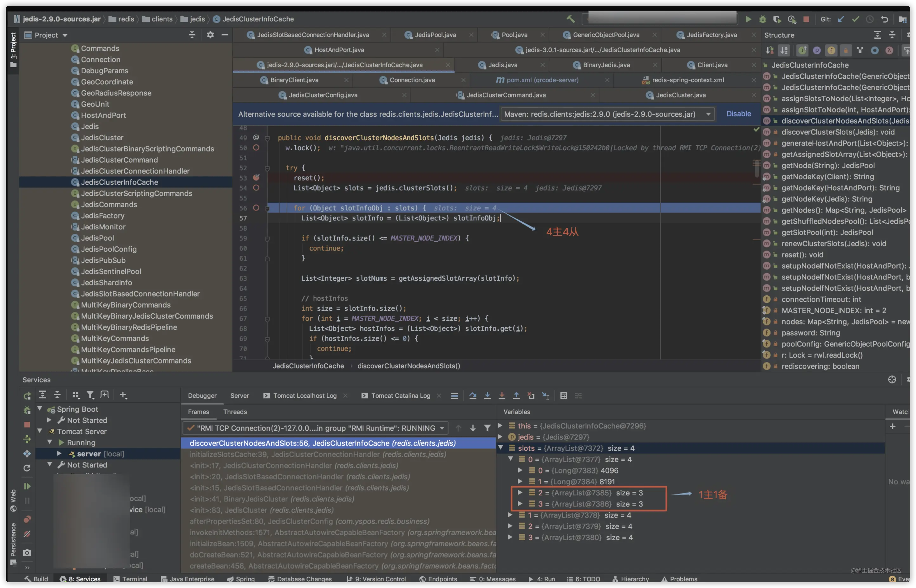Collapse all in the Project panel
916x588 pixels.
(192, 35)
